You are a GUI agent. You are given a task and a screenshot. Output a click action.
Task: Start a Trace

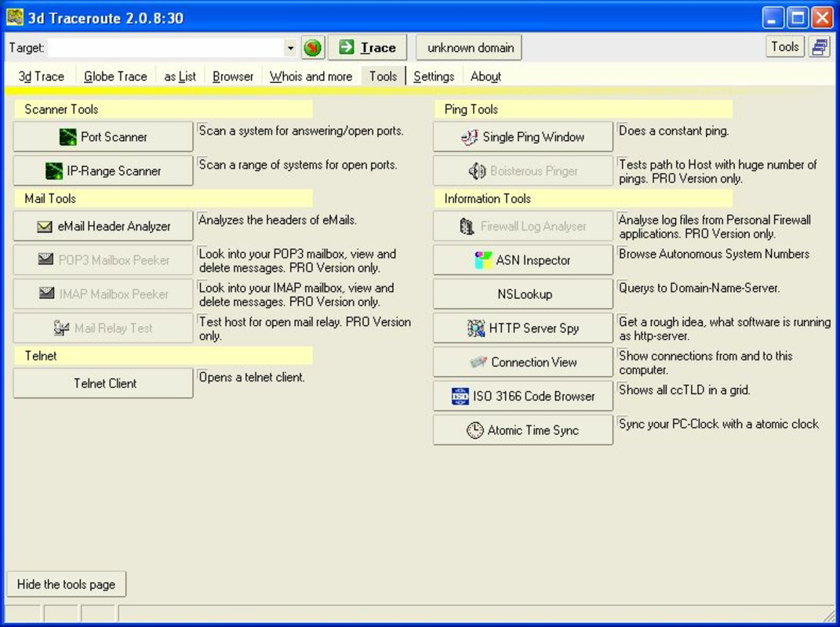pyautogui.click(x=367, y=47)
